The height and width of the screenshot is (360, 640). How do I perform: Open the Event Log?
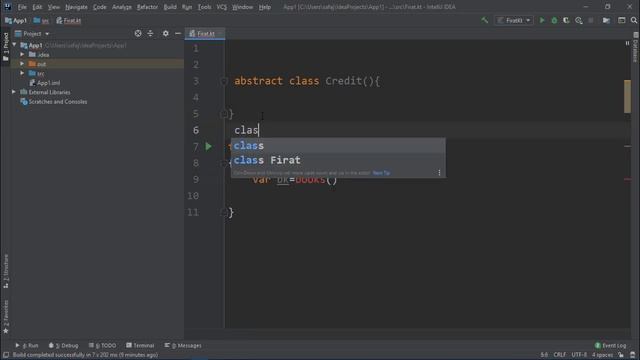[x=610, y=345]
